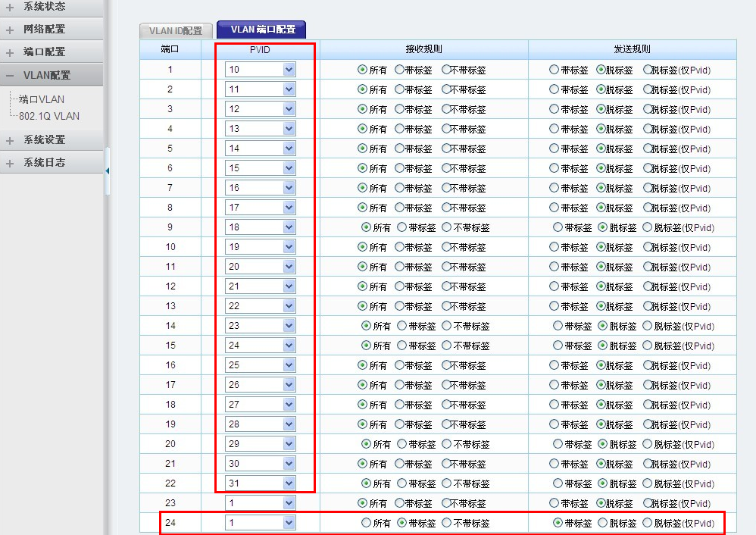Open the 端口VLAN sidebar link
This screenshot has width=756, height=535.
tap(42, 99)
